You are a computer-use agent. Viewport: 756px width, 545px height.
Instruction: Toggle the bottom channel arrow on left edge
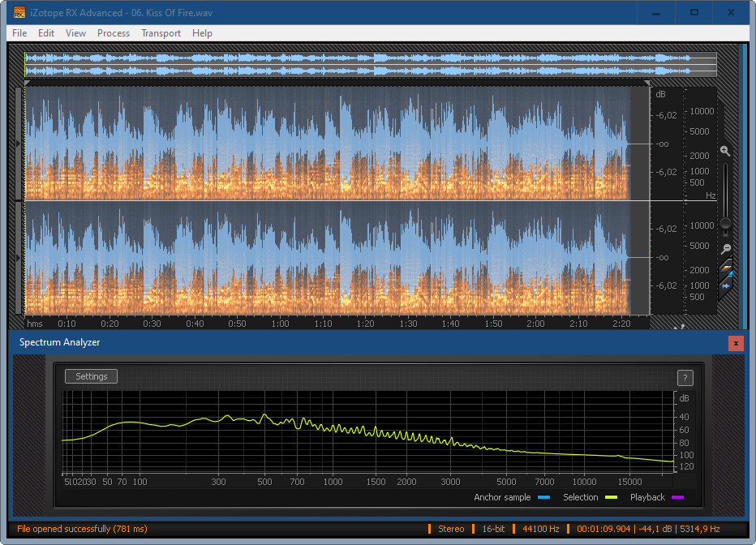(x=19, y=257)
